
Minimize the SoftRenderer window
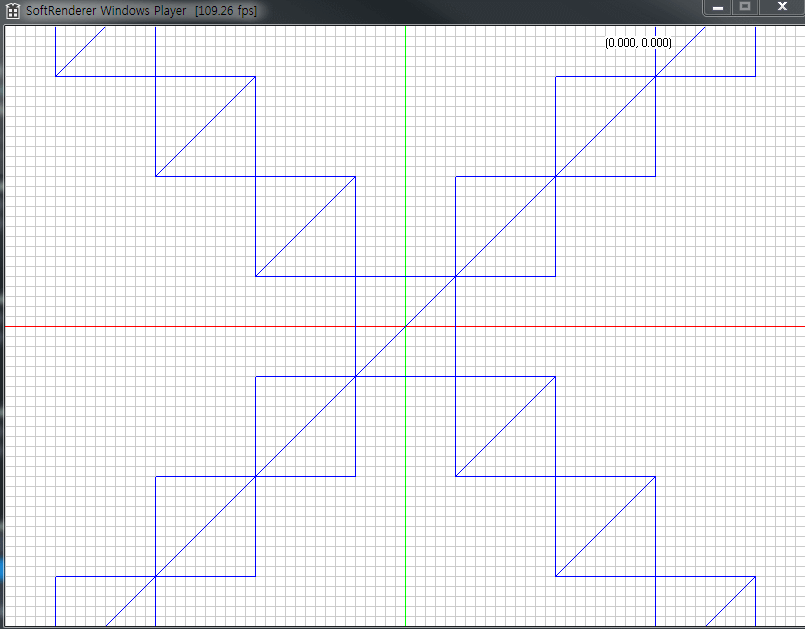pyautogui.click(x=718, y=7)
